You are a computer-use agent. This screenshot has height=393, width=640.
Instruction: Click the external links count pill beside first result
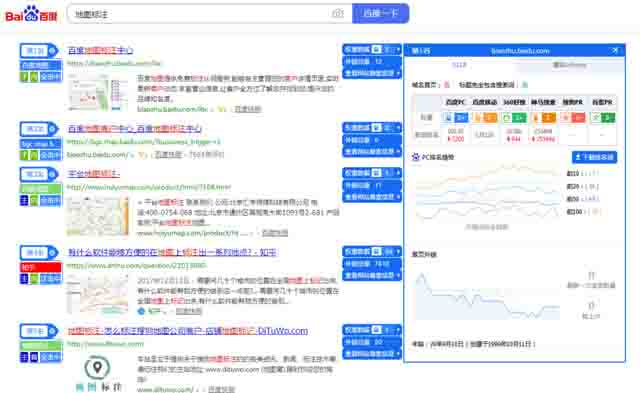point(372,62)
